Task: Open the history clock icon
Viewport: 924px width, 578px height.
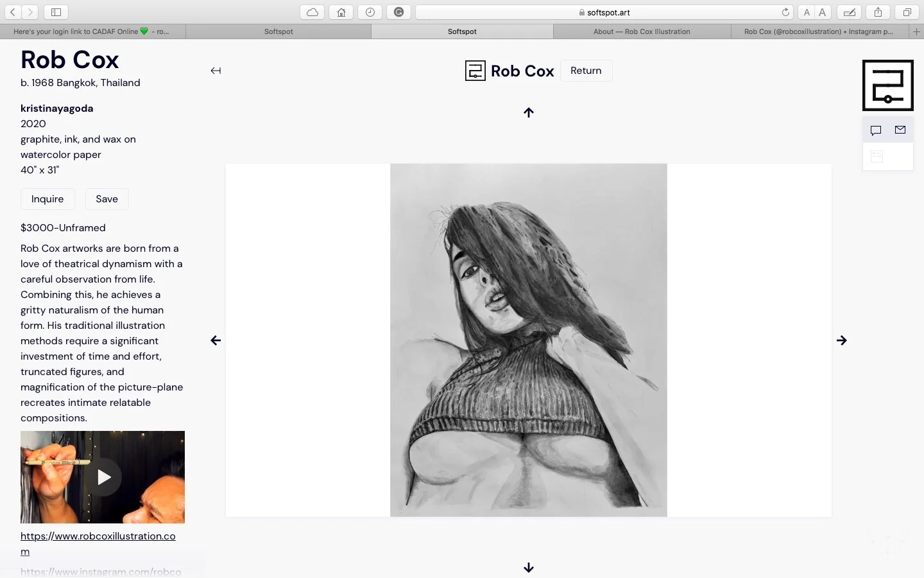Action: click(370, 12)
